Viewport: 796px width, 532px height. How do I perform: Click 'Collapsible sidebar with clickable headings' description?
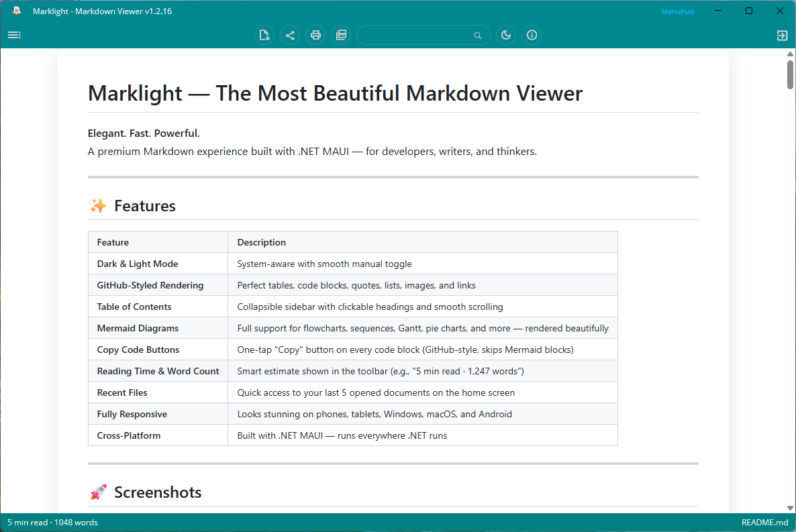pyautogui.click(x=370, y=307)
